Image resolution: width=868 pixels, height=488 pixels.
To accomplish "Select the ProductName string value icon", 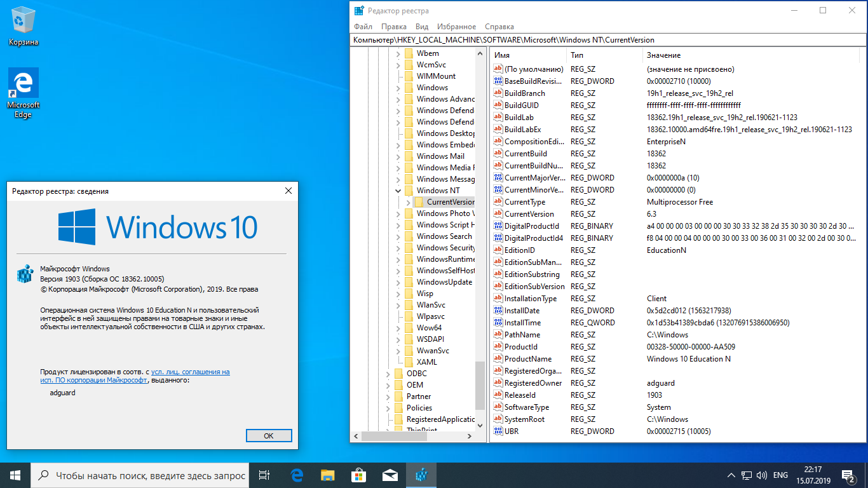I will click(498, 359).
